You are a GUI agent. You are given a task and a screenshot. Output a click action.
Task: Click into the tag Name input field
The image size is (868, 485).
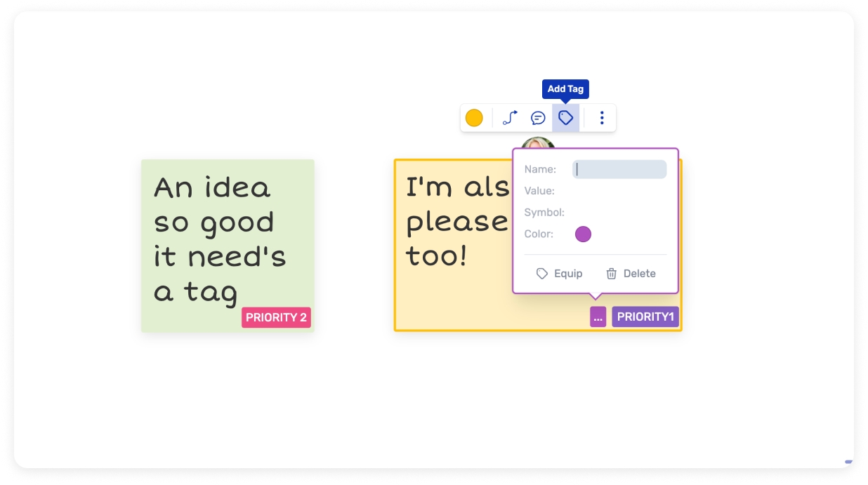(619, 169)
